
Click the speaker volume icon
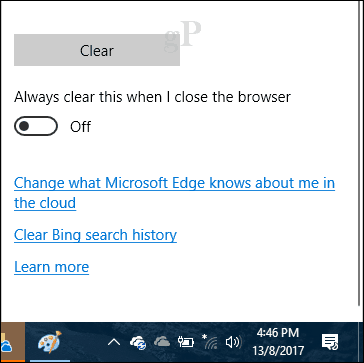[233, 342]
